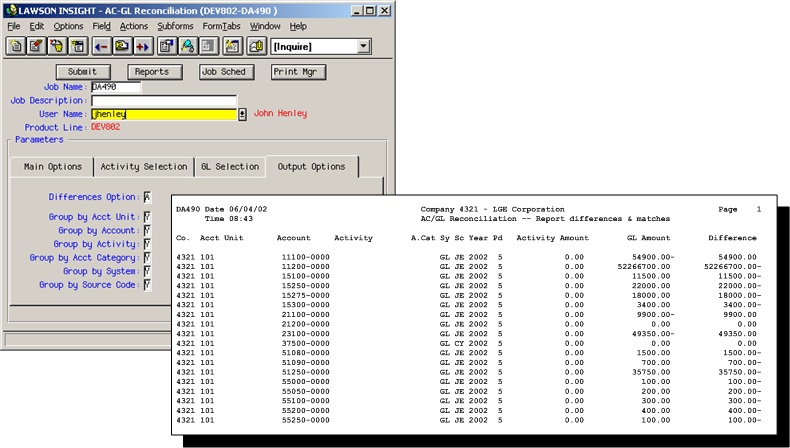
Task: Click the report's account 21200-0000 entry
Action: click(305, 324)
